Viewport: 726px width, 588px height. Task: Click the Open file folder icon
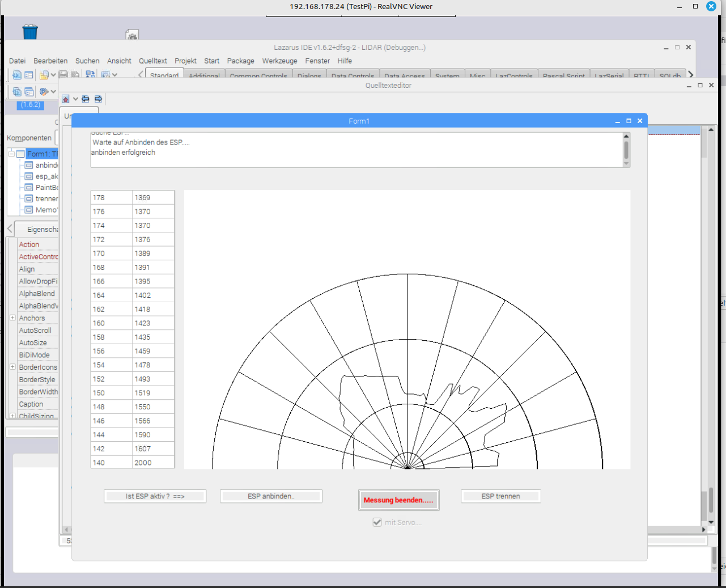click(x=43, y=75)
